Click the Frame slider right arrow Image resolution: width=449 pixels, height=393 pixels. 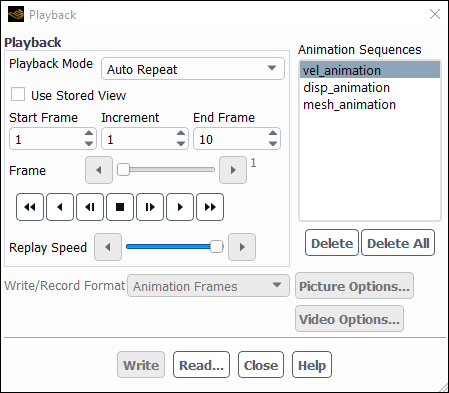tap(233, 170)
